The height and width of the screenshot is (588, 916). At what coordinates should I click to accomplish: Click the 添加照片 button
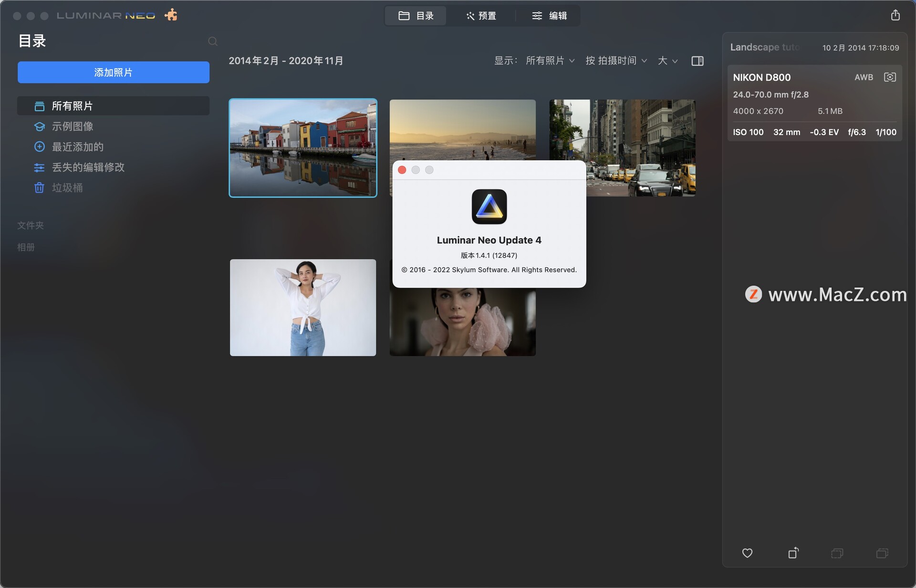[114, 72]
